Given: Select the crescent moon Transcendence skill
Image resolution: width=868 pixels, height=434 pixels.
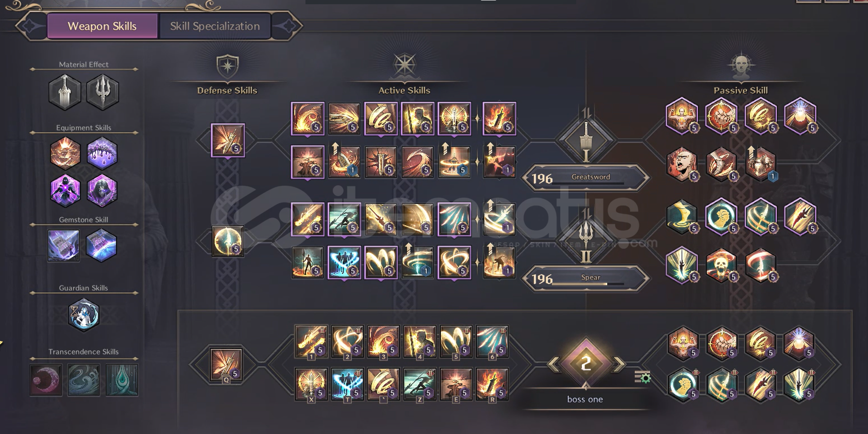Looking at the screenshot, I should tap(46, 379).
